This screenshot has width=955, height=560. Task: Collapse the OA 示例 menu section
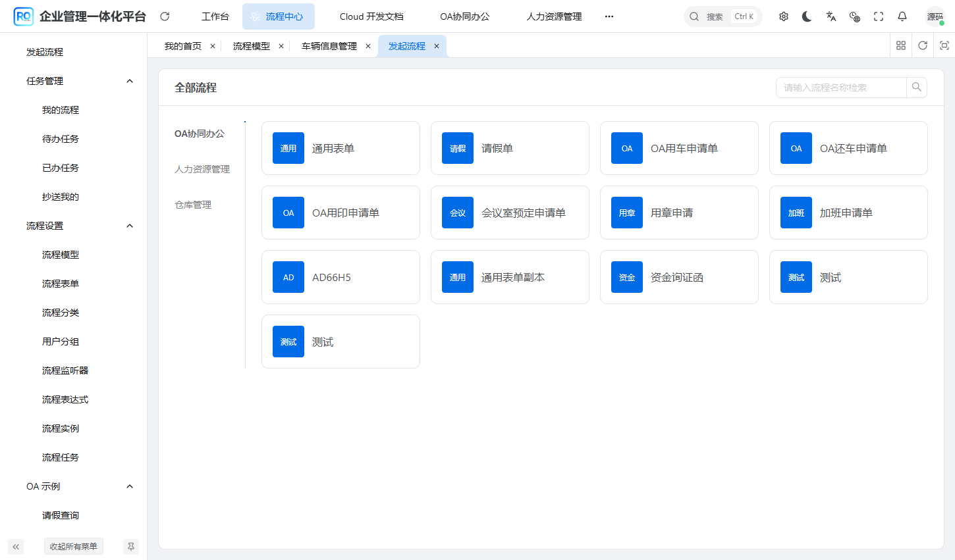[130, 486]
